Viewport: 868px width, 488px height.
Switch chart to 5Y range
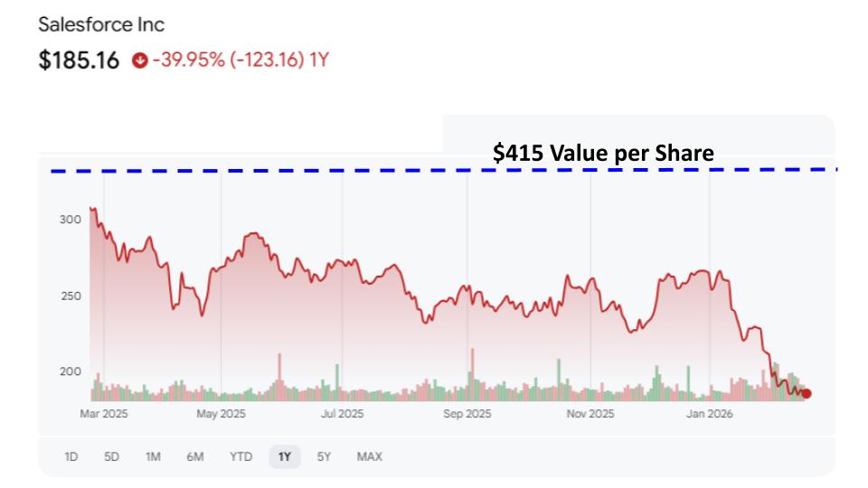(324, 456)
